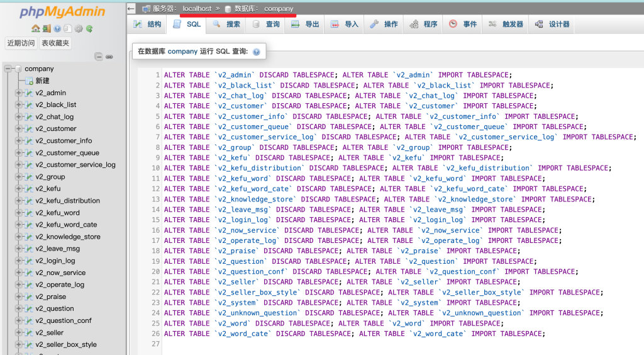Click the 近期访问 (Recent) button
Screen dimensions: 644x355
(x=21, y=43)
